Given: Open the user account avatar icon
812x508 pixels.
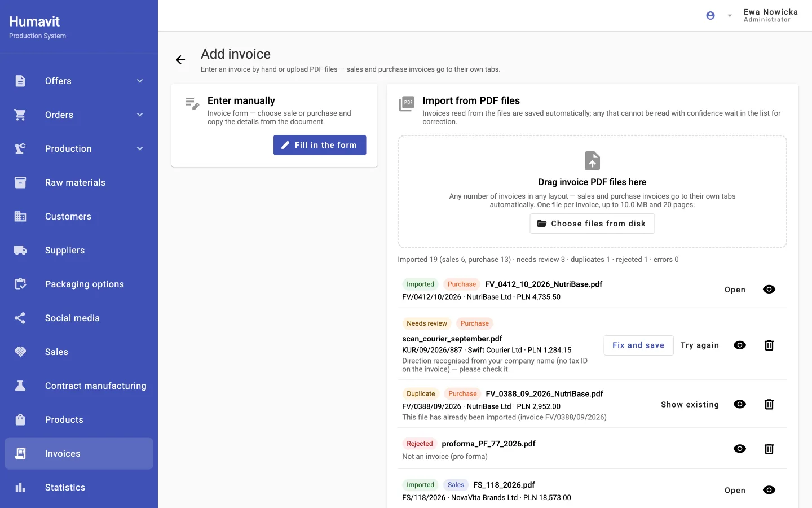Looking at the screenshot, I should pos(710,16).
